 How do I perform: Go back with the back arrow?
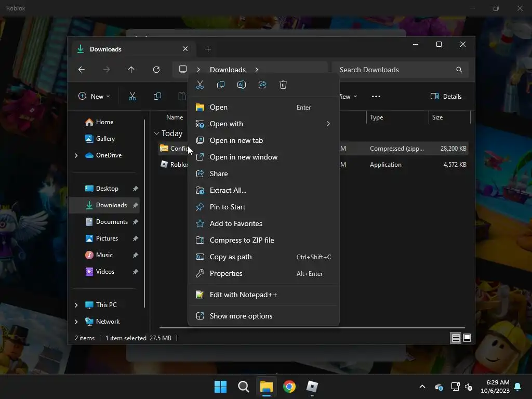(x=82, y=70)
